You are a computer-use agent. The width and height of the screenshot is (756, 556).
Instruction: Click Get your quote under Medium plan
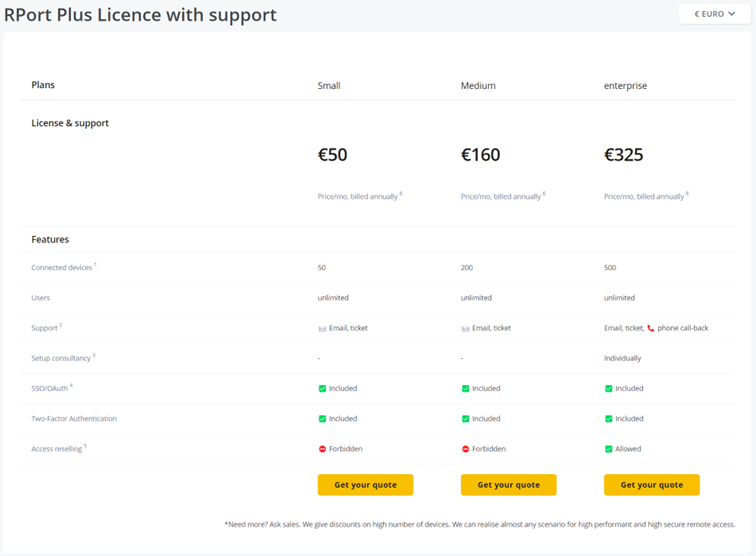coord(509,485)
